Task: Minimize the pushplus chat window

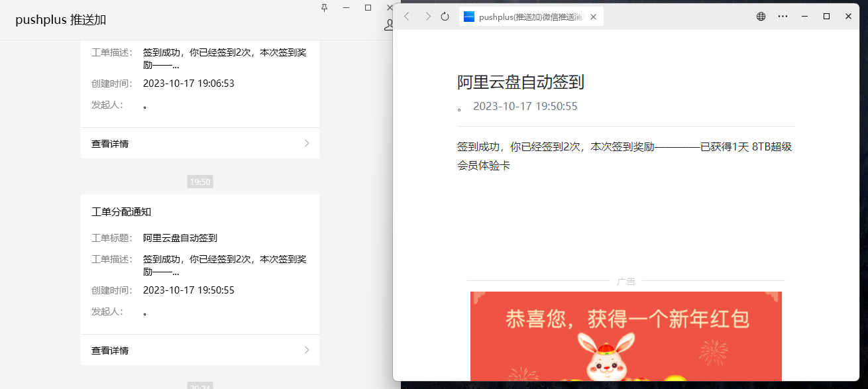Action: click(x=346, y=7)
